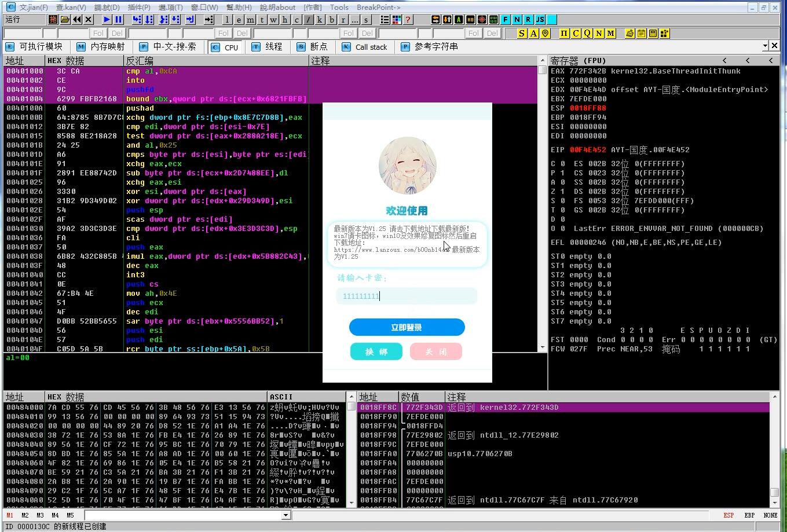Open the BreakPoint-> menu
787x532 pixels.
(x=378, y=7)
